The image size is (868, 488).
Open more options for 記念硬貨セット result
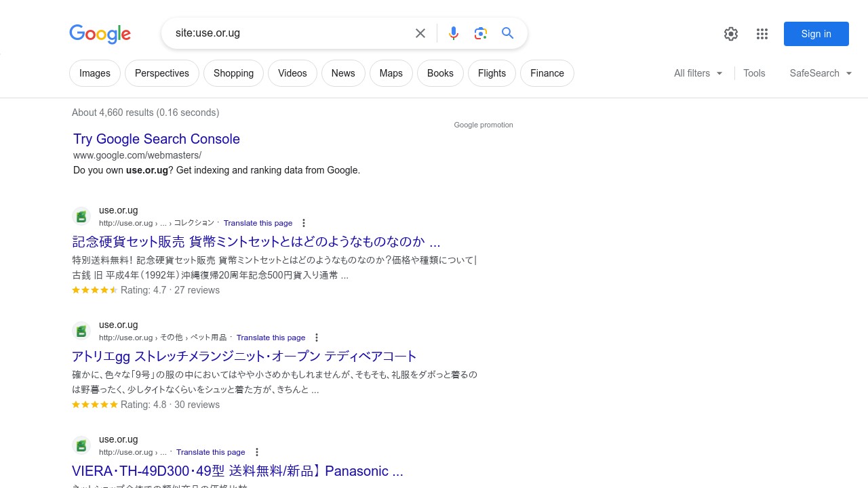click(x=304, y=223)
